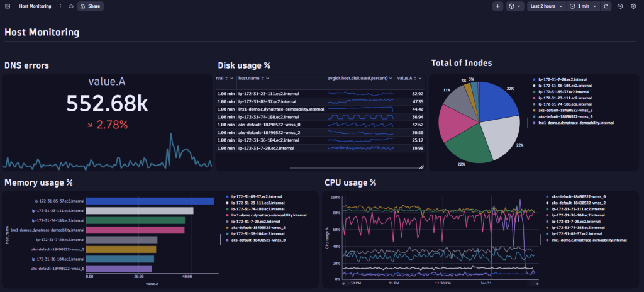This screenshot has height=292, width=644.
Task: Toggle aks-default-18490522-vmss_0 in Memory usage legend
Action: point(255,240)
